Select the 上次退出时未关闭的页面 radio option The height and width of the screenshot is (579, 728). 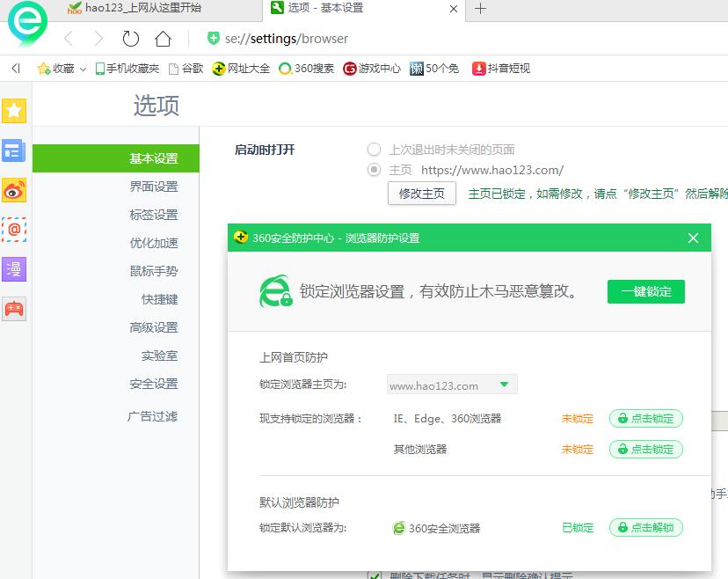click(x=373, y=147)
